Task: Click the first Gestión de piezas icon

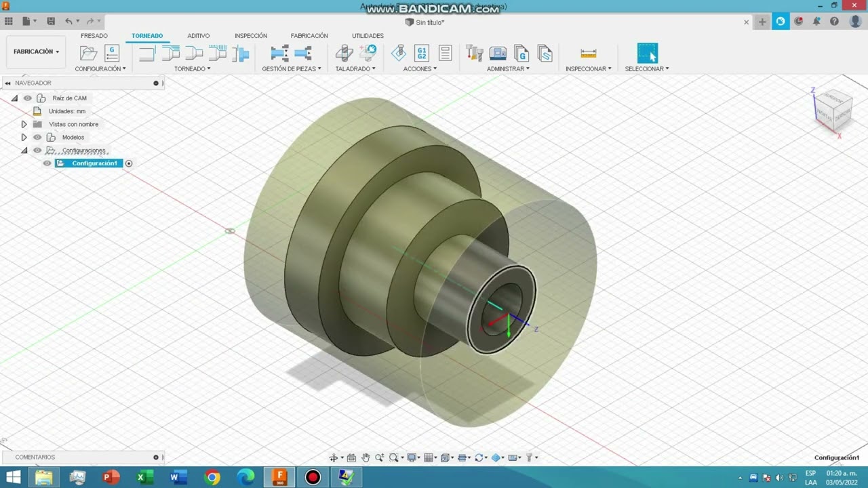Action: (279, 53)
